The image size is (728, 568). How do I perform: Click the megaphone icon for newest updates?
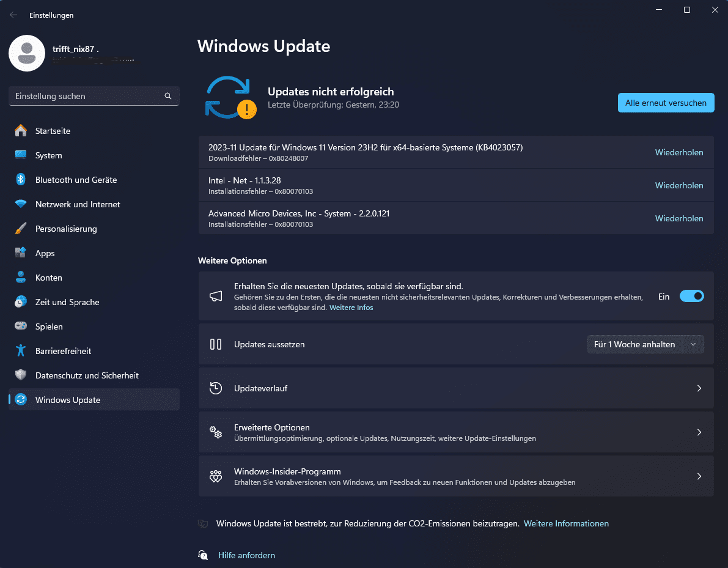point(216,296)
